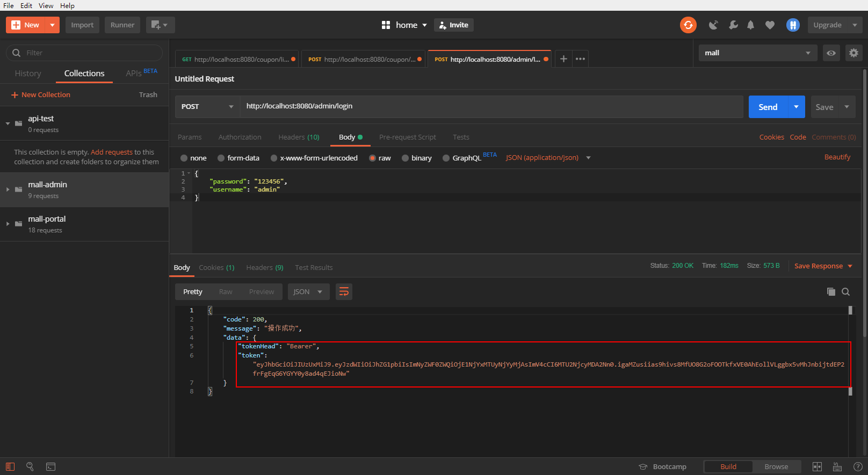Open the POST method dropdown

[x=207, y=107]
